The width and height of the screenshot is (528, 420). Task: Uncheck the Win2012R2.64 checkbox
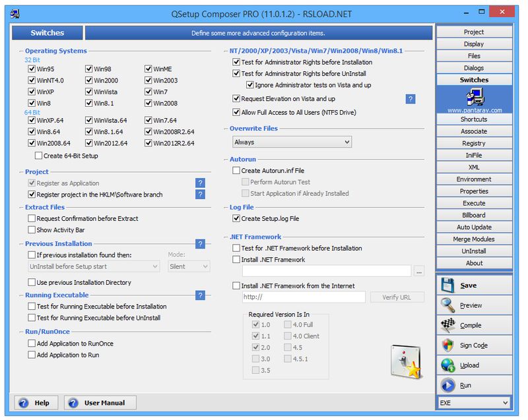coord(148,143)
